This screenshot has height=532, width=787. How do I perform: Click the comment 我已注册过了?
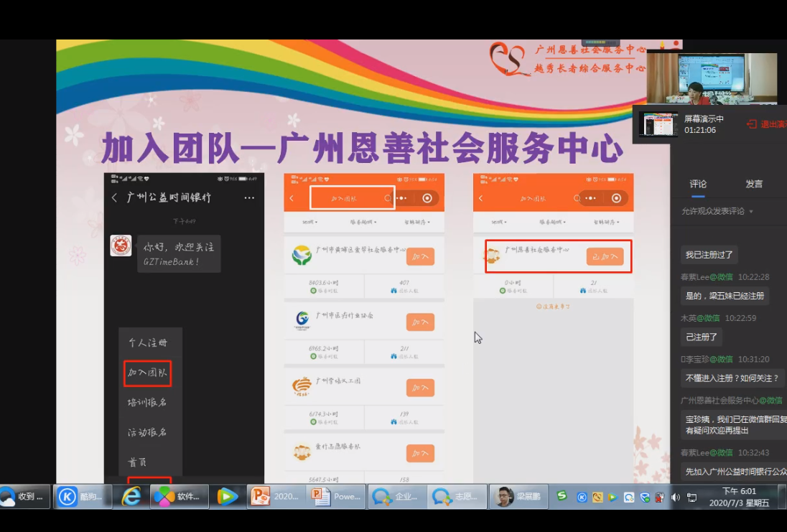click(709, 255)
